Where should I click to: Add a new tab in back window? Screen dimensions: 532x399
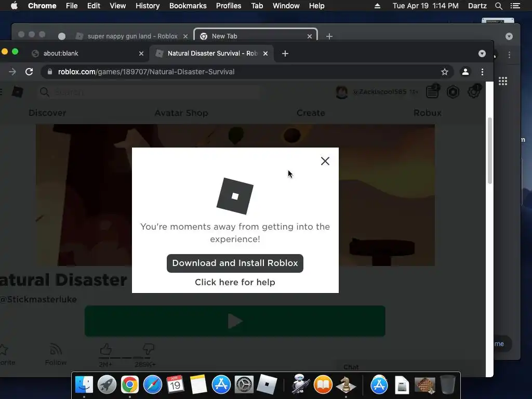(329, 36)
